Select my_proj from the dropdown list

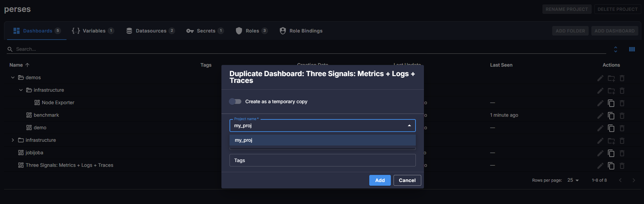coord(322,140)
